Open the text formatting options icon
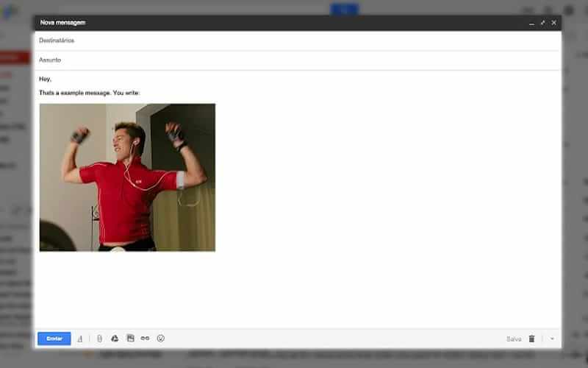This screenshot has height=368, width=588. [80, 339]
